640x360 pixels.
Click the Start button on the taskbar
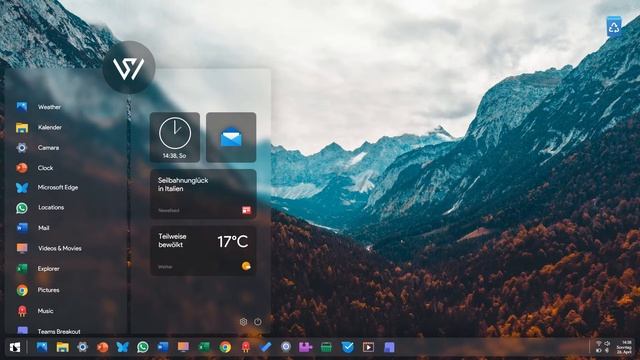pyautogui.click(x=15, y=347)
